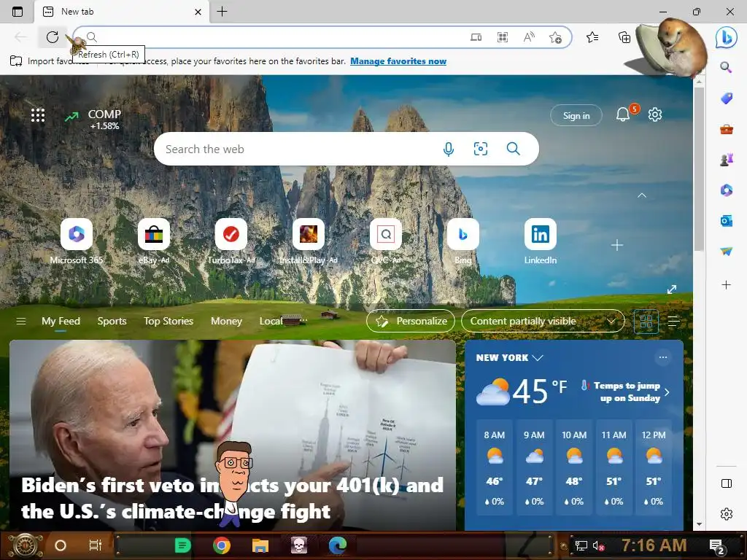
Task: Open the Favorites list icon
Action: [592, 37]
